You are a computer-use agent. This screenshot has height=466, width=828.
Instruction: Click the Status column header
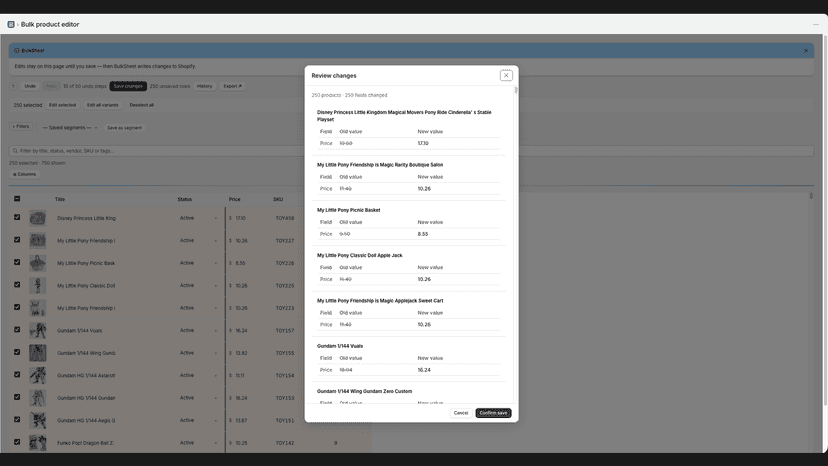tap(185, 200)
